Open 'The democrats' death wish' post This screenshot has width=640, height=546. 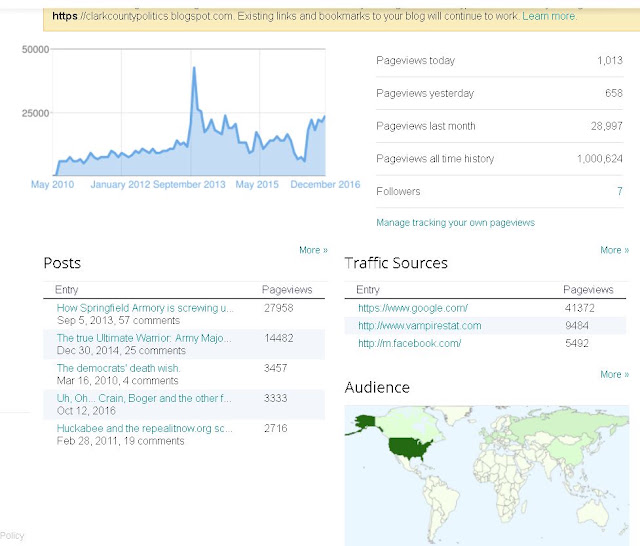(118, 368)
